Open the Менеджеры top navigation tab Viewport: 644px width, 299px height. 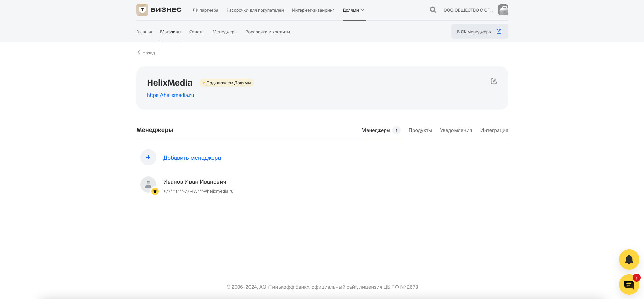click(x=225, y=32)
